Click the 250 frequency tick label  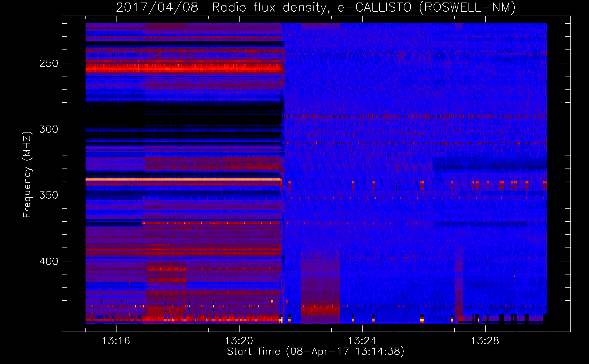pos(49,63)
